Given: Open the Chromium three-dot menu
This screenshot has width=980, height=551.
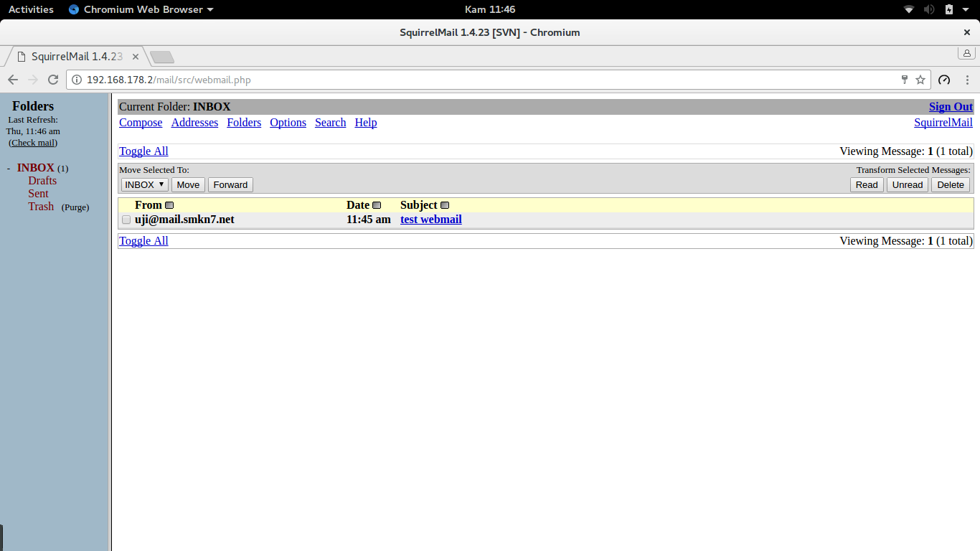Looking at the screenshot, I should [x=968, y=80].
